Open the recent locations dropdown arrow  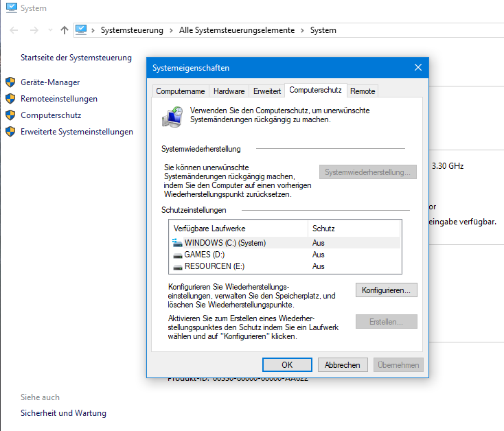pos(50,30)
